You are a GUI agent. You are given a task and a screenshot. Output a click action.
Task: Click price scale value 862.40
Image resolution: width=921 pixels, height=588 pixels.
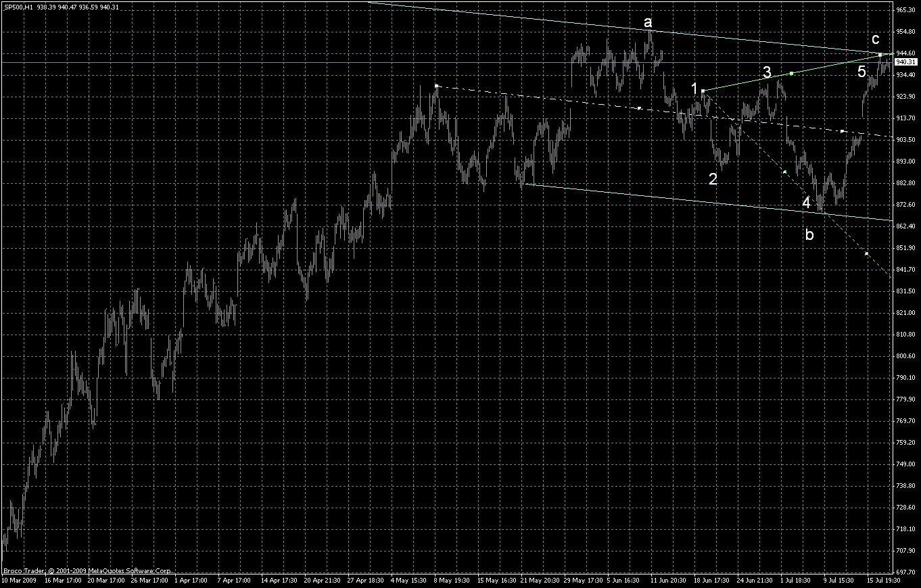[905, 226]
